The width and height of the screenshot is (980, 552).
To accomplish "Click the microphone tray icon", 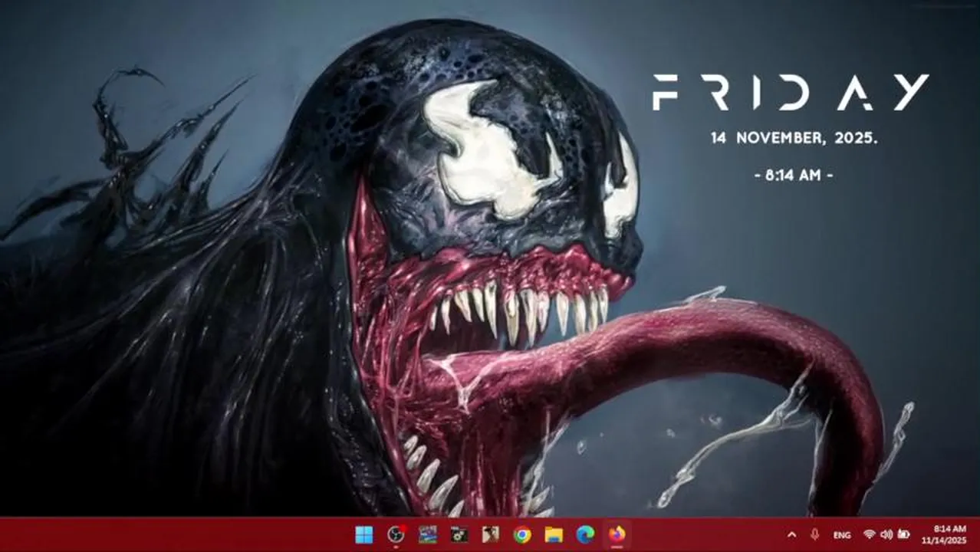I will [x=814, y=534].
